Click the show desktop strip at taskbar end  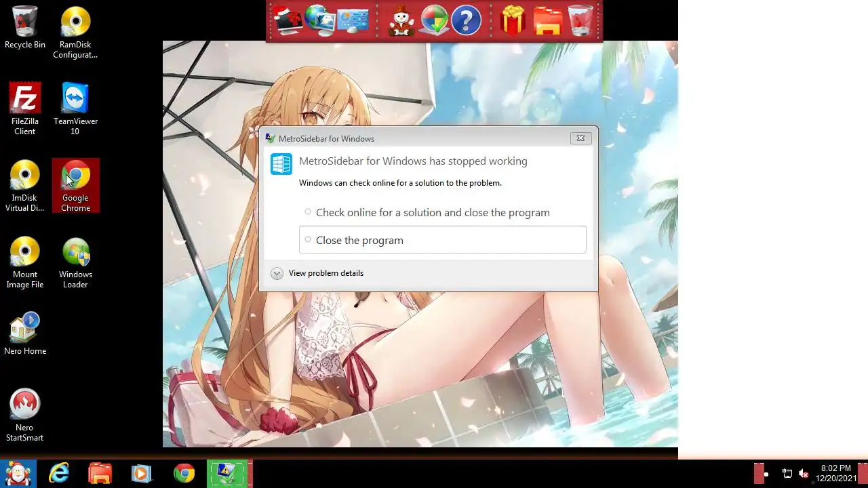click(863, 474)
